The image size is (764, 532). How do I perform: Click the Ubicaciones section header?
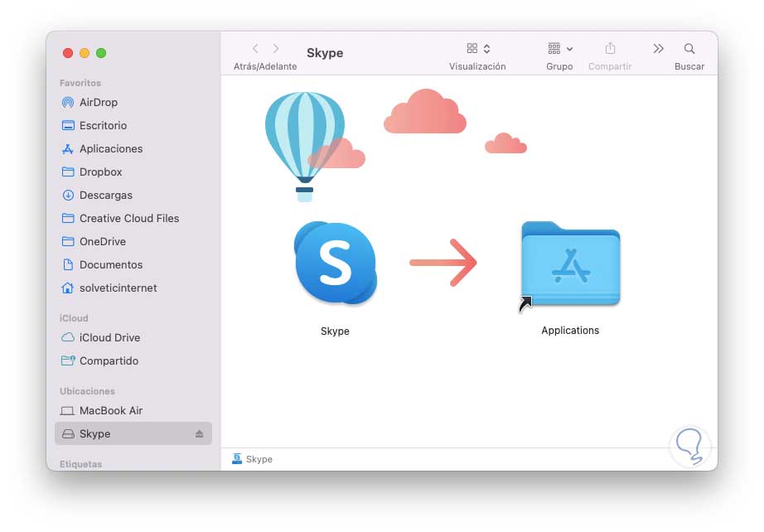click(87, 391)
